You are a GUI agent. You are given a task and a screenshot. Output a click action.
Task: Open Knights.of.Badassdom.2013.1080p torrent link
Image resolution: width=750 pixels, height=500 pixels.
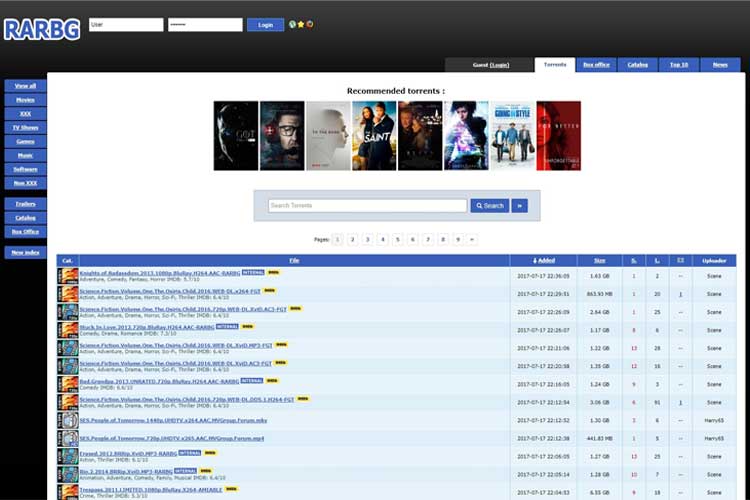coord(160,273)
